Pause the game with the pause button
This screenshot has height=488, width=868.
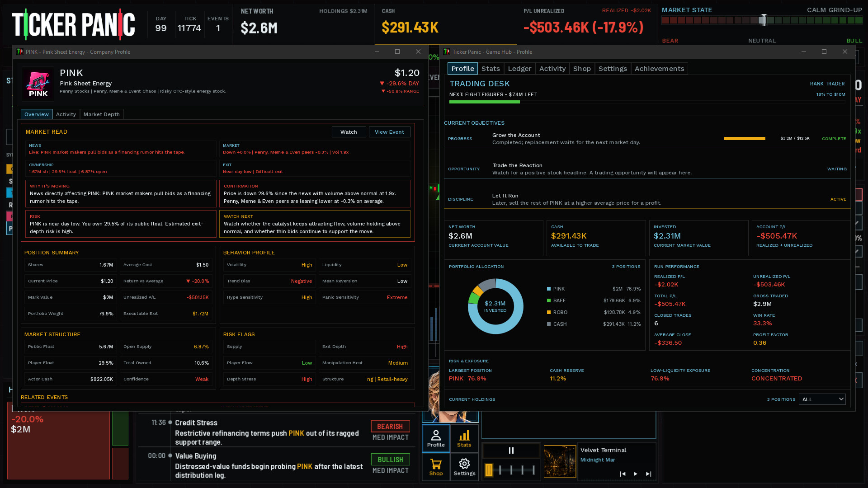point(511,450)
